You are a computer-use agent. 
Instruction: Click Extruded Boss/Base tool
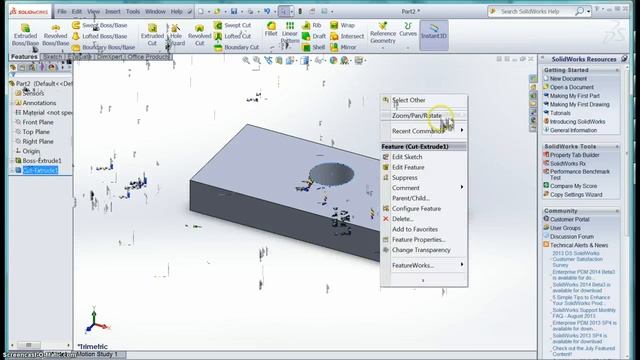[x=25, y=35]
